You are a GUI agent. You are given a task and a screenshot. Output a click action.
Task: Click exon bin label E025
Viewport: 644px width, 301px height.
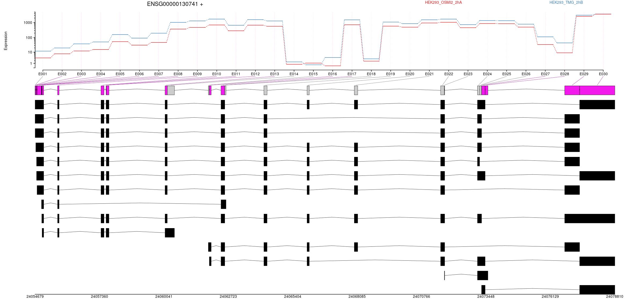coord(507,74)
